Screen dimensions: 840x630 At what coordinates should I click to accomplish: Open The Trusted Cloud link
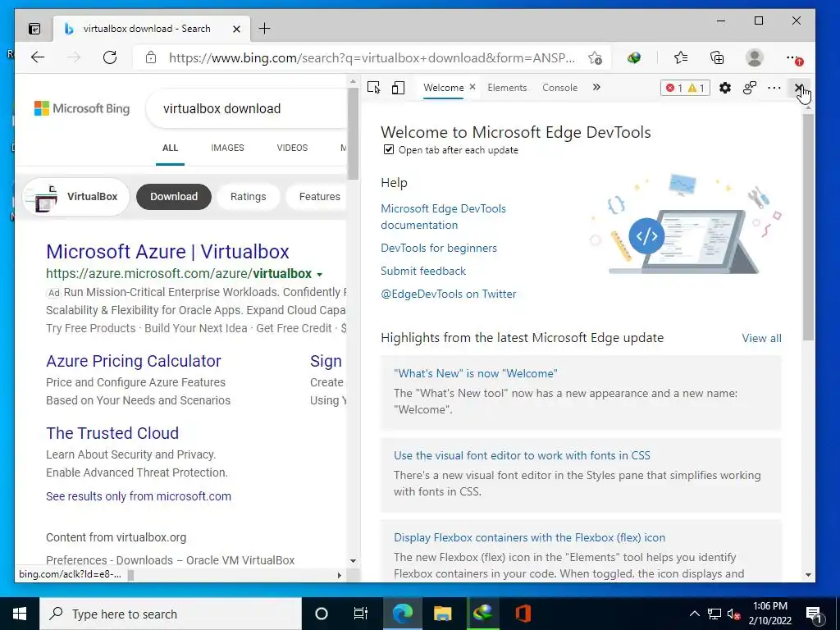click(x=112, y=433)
